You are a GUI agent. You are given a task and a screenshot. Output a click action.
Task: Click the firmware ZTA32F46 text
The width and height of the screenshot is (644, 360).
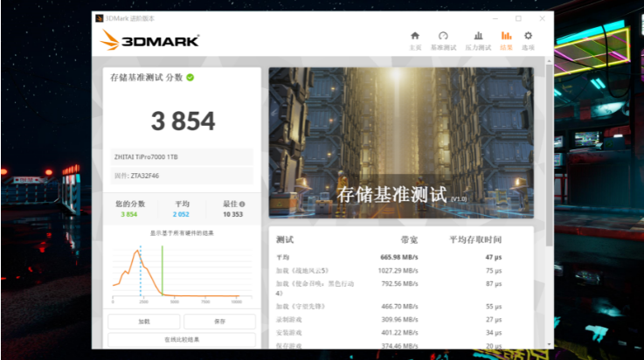tap(144, 176)
